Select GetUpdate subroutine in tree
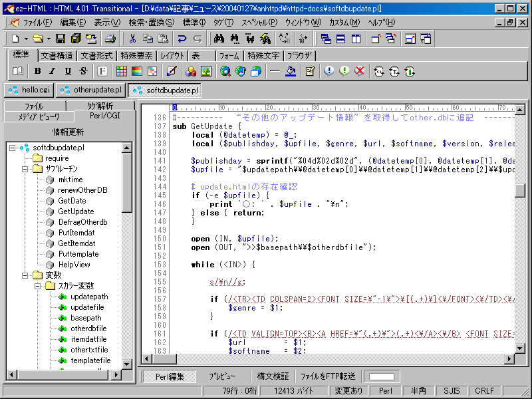 (x=75, y=211)
